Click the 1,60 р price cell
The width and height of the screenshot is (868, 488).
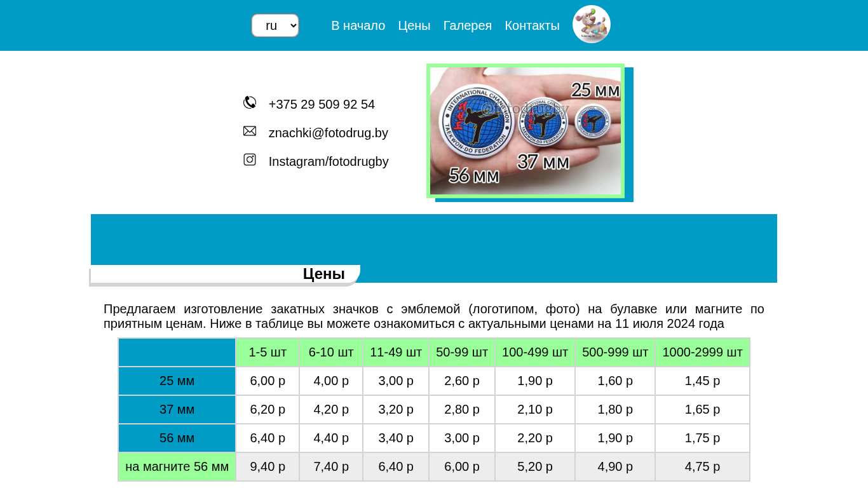click(615, 381)
